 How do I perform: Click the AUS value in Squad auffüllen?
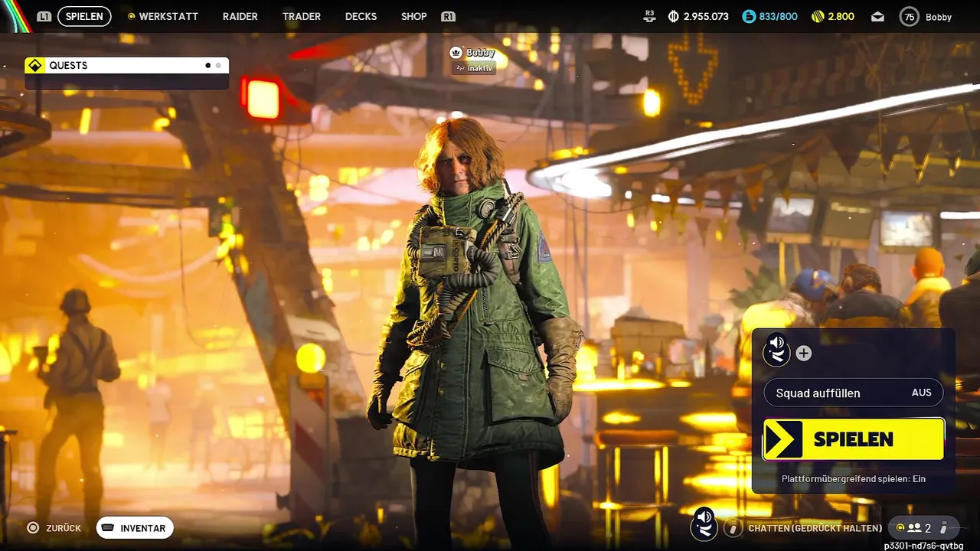pyautogui.click(x=922, y=393)
